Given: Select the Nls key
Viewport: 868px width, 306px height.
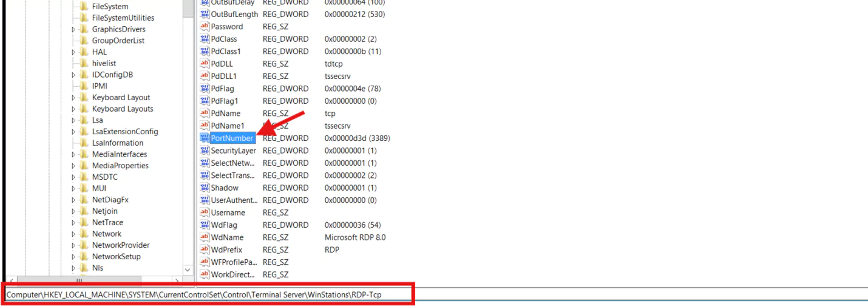Looking at the screenshot, I should tap(98, 268).
